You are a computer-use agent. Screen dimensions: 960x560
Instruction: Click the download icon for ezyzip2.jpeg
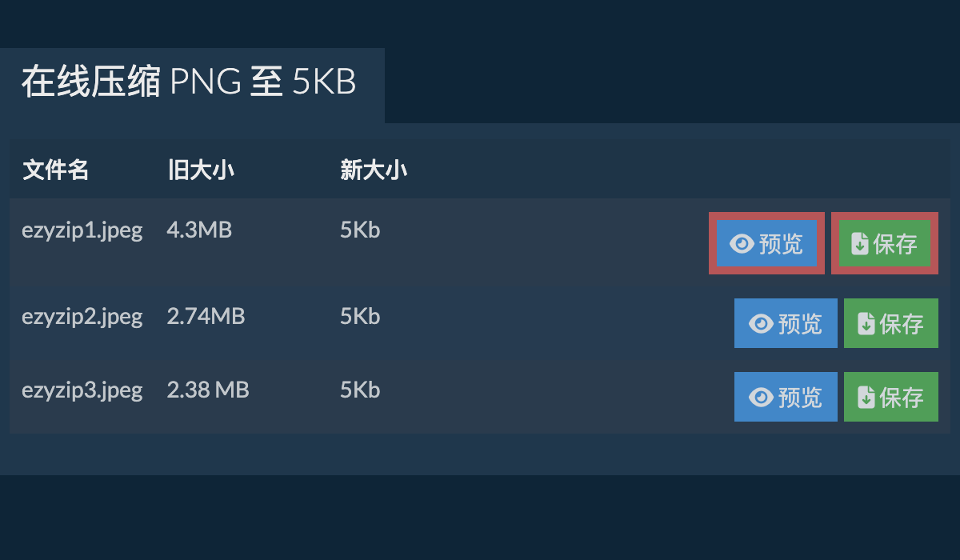point(866,323)
